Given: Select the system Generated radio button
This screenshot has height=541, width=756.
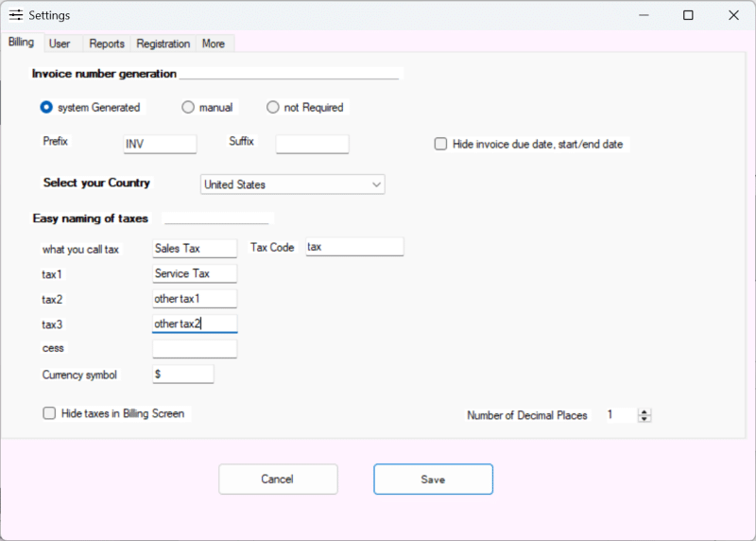Looking at the screenshot, I should pos(46,107).
